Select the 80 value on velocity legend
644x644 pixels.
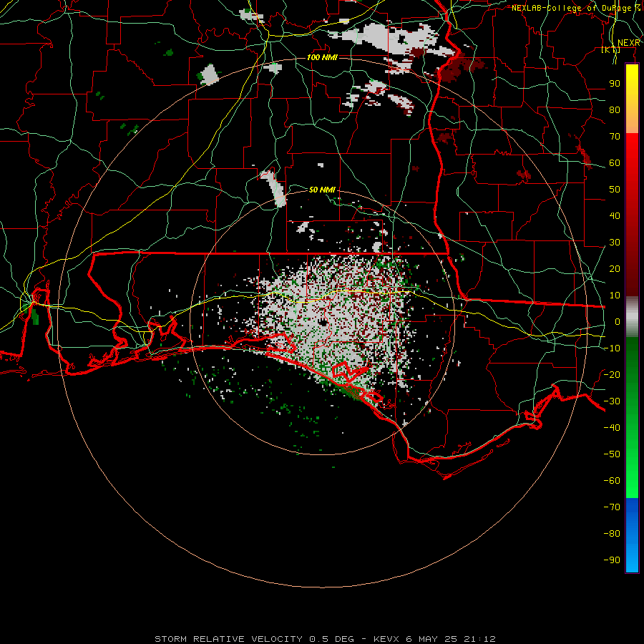click(x=615, y=110)
